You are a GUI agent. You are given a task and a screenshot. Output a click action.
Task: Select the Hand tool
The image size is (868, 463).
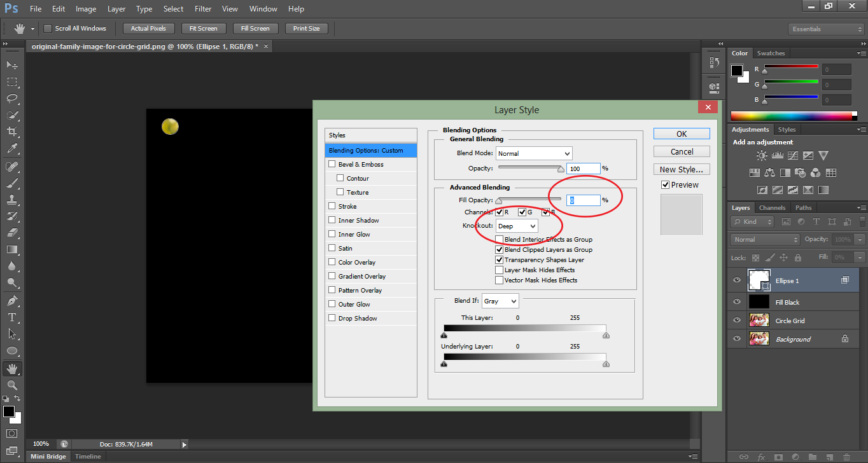click(11, 368)
